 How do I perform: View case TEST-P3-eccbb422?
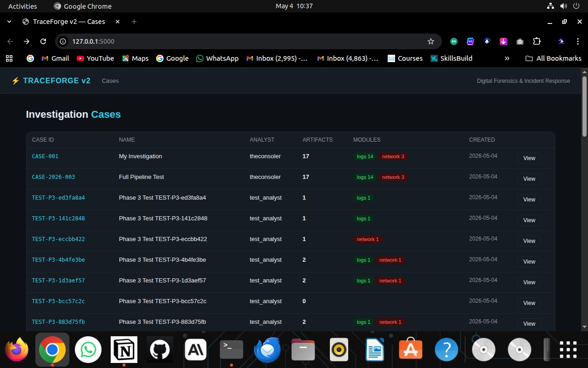pyautogui.click(x=529, y=241)
